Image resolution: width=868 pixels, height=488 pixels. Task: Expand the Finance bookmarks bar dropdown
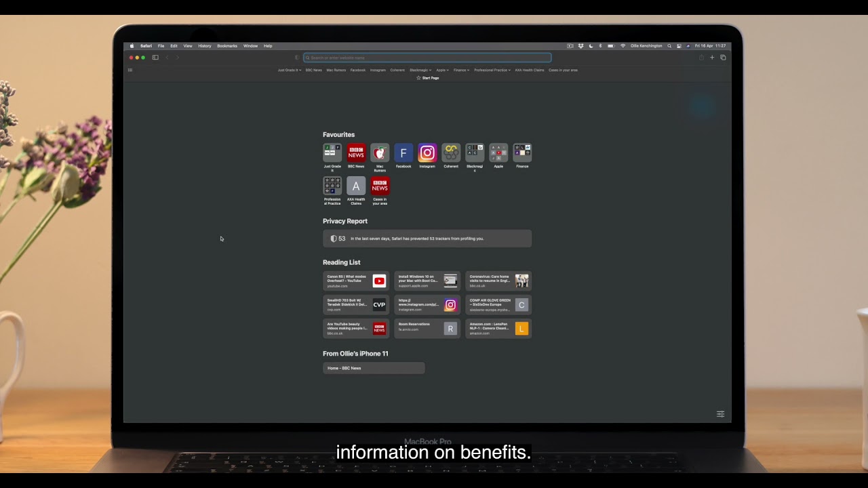462,70
